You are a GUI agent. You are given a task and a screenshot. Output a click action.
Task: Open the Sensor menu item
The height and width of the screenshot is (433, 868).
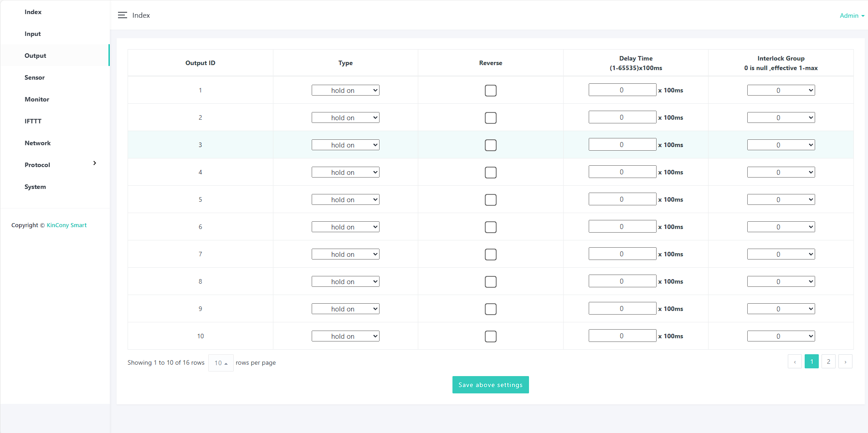(35, 77)
